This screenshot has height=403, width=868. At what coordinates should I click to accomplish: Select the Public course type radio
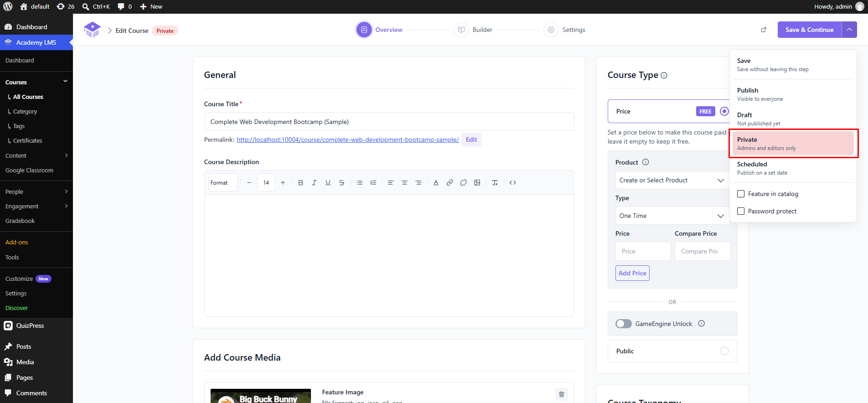coord(724,351)
